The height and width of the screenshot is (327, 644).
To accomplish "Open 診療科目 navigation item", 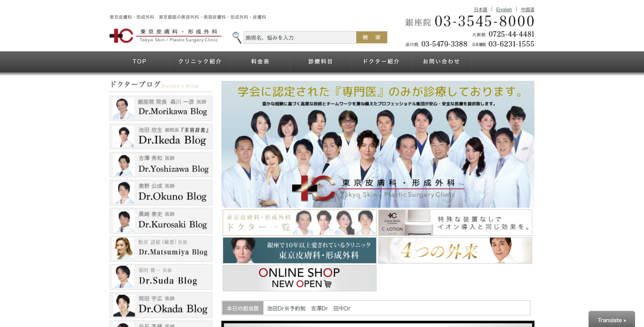I will [x=320, y=61].
